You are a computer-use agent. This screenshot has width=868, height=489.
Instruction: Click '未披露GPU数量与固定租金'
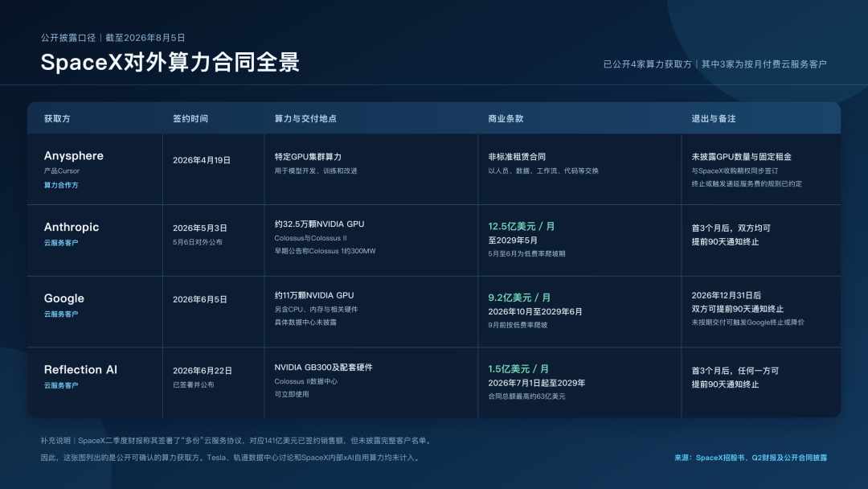741,157
